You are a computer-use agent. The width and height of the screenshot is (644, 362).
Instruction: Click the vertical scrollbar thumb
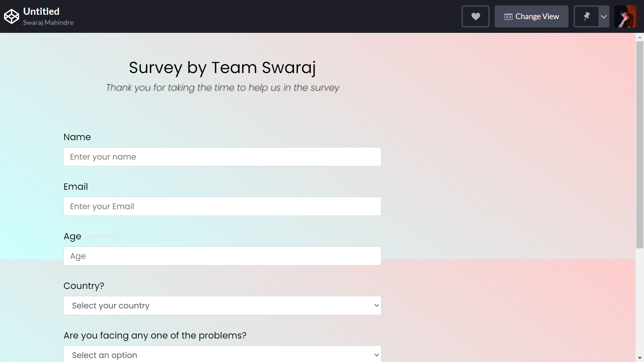[x=640, y=144]
